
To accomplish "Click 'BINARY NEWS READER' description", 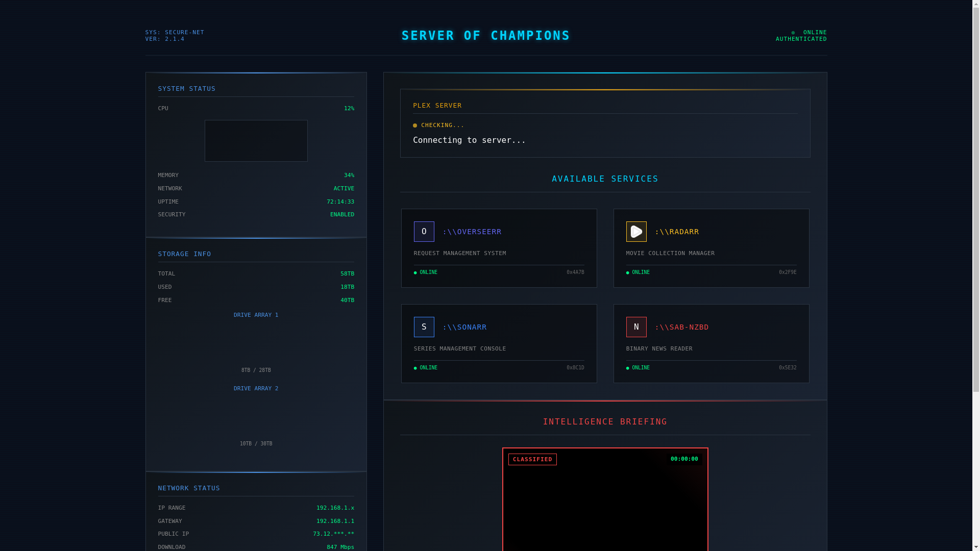I will pyautogui.click(x=659, y=349).
